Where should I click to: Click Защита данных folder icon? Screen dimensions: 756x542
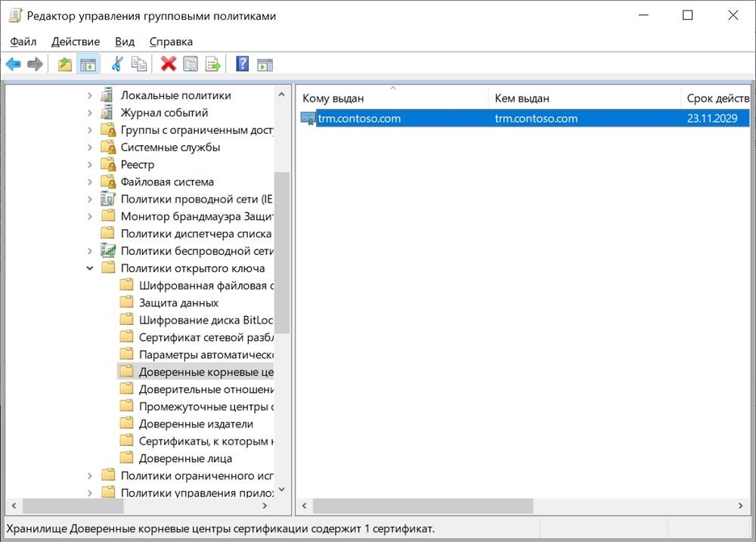pyautogui.click(x=127, y=302)
